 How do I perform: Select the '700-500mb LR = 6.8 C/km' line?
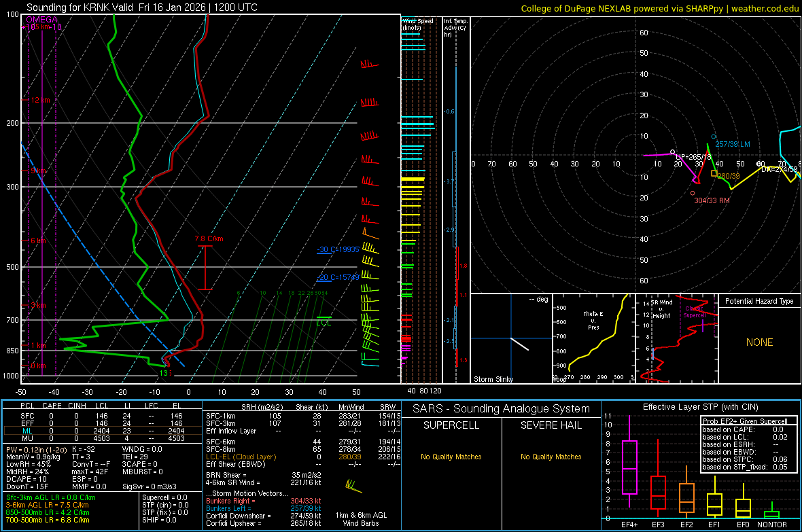click(48, 520)
